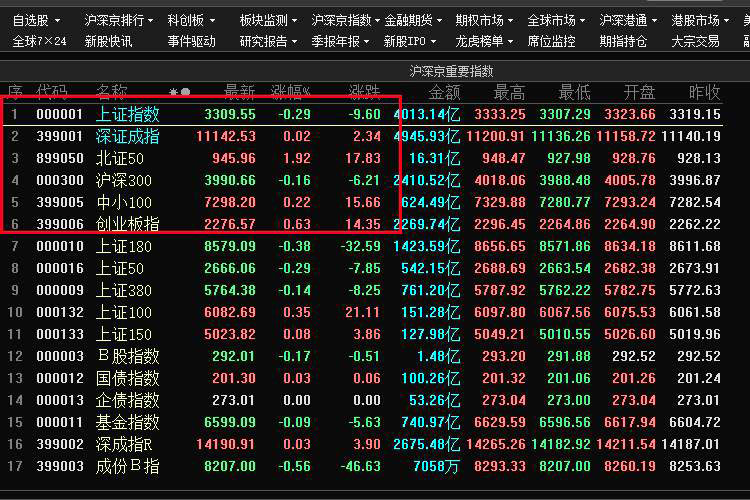Select the B股指数 row name
750x500 pixels.
click(128, 356)
